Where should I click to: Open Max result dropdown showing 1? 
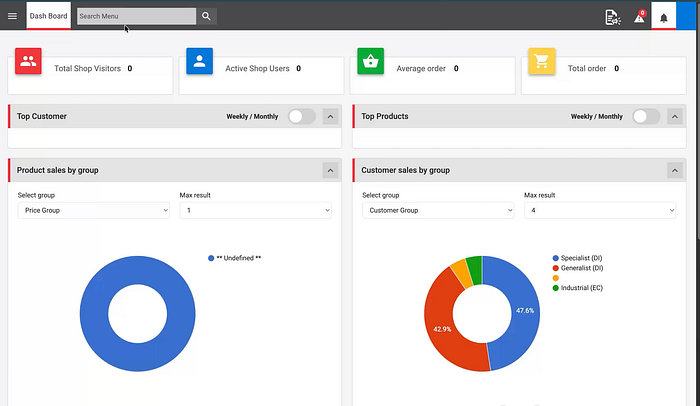coord(255,210)
